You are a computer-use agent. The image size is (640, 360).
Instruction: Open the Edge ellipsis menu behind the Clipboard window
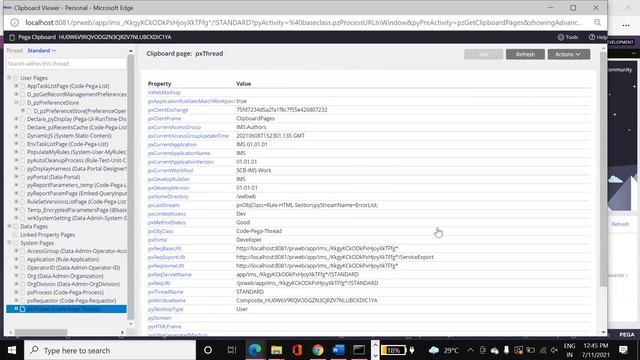[626, 25]
